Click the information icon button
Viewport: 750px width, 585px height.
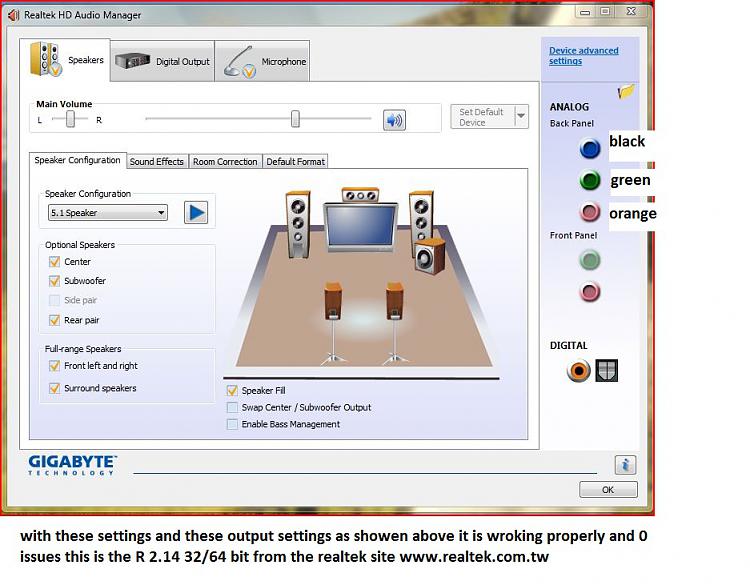pyautogui.click(x=625, y=464)
